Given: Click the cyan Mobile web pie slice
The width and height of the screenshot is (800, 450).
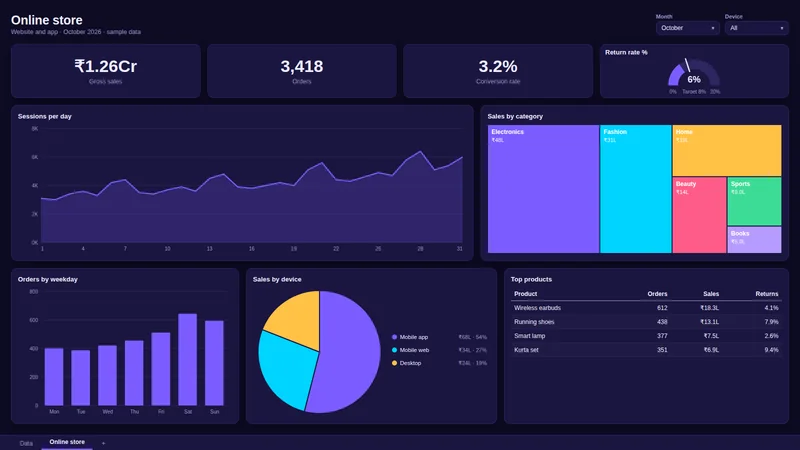Looking at the screenshot, I should (x=286, y=370).
